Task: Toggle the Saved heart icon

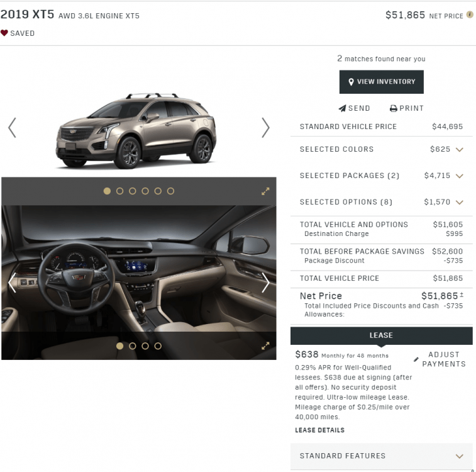Action: (x=4, y=33)
